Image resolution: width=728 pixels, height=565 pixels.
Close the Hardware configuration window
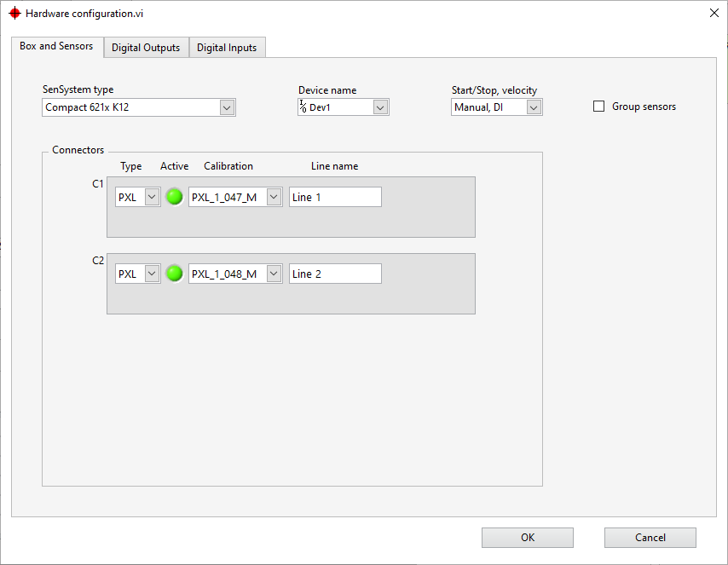(714, 13)
